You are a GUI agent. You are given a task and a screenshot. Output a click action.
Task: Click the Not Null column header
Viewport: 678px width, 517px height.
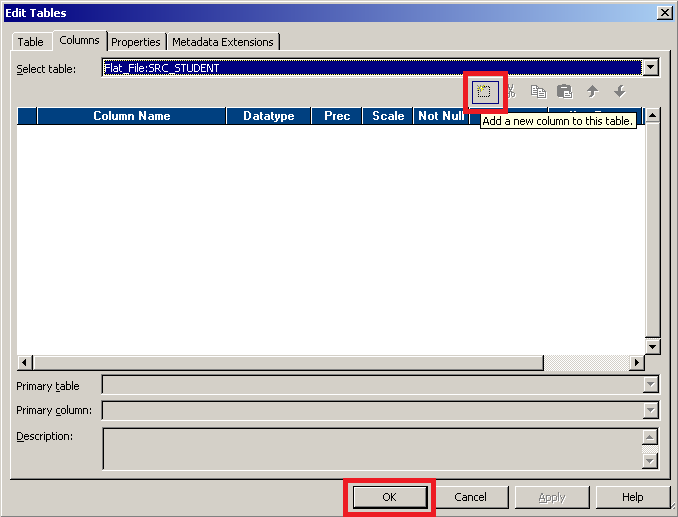(441, 116)
